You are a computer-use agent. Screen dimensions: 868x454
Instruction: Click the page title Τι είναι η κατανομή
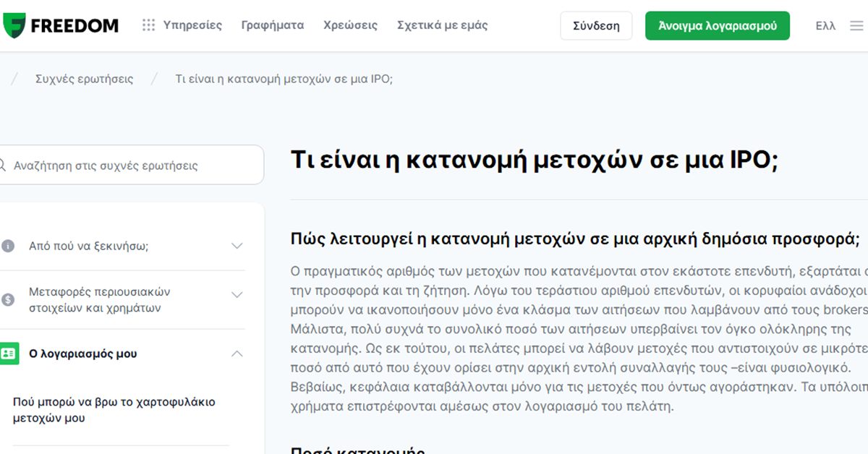[x=534, y=160]
